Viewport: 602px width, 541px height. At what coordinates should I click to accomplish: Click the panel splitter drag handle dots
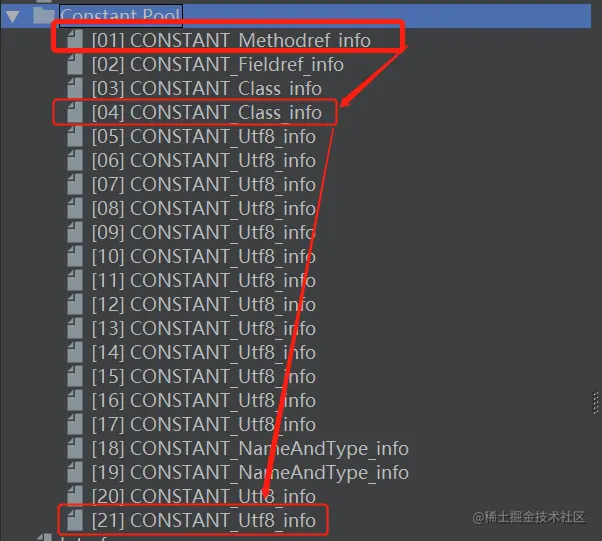click(595, 402)
